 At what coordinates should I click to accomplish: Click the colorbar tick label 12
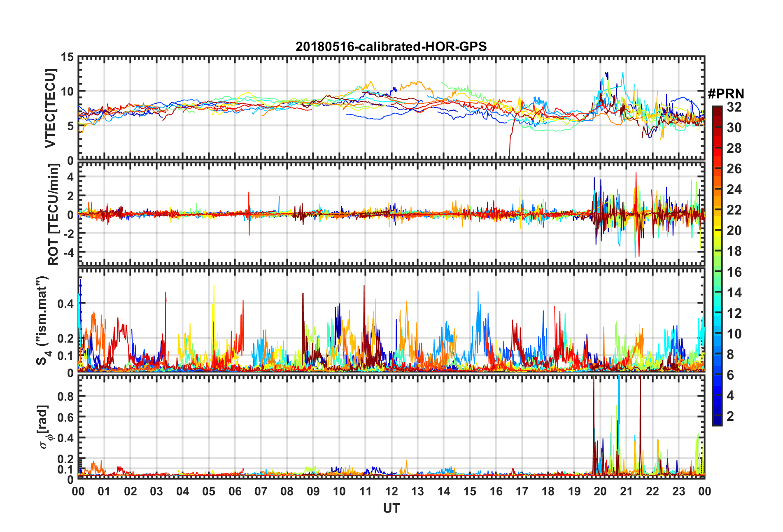tap(734, 313)
